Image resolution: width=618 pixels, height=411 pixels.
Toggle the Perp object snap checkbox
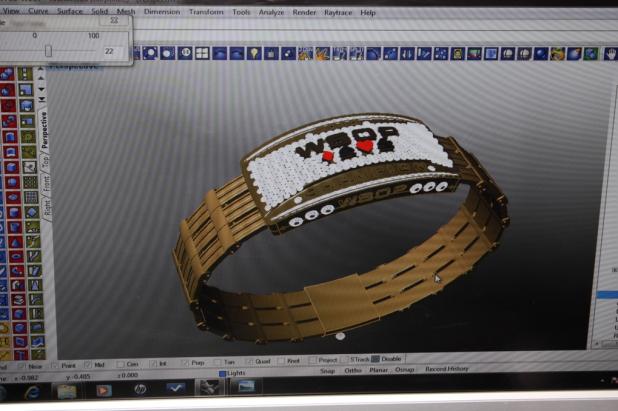pyautogui.click(x=185, y=363)
